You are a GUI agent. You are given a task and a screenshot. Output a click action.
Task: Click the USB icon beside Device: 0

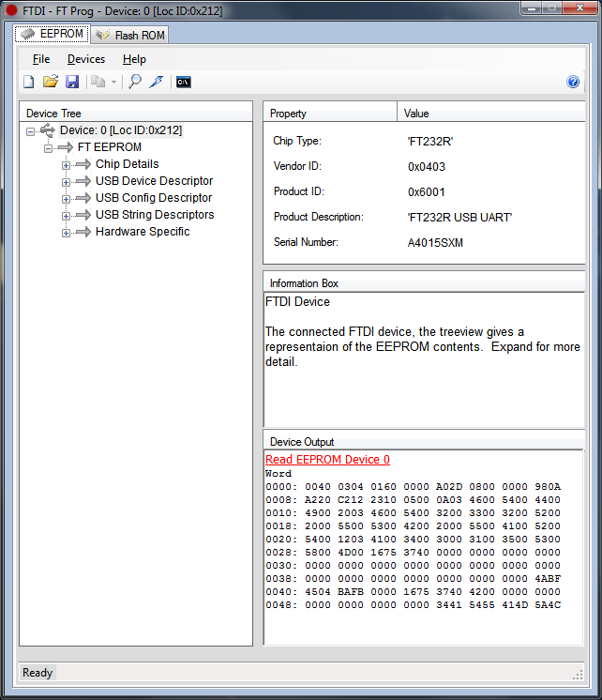pyautogui.click(x=47, y=130)
